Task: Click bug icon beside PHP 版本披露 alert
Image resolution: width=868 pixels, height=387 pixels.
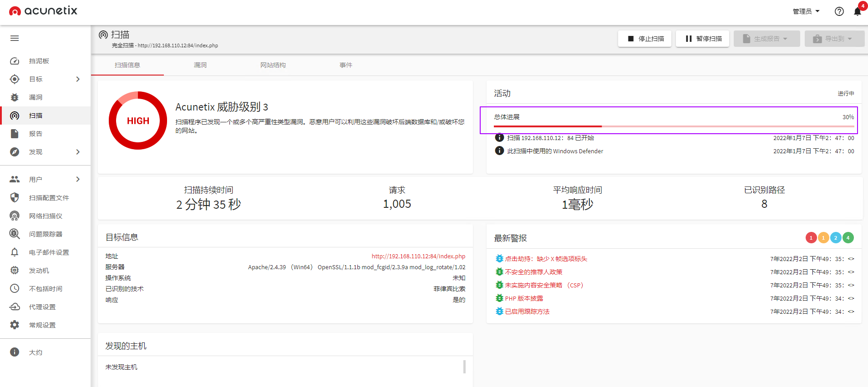Action: click(x=499, y=298)
